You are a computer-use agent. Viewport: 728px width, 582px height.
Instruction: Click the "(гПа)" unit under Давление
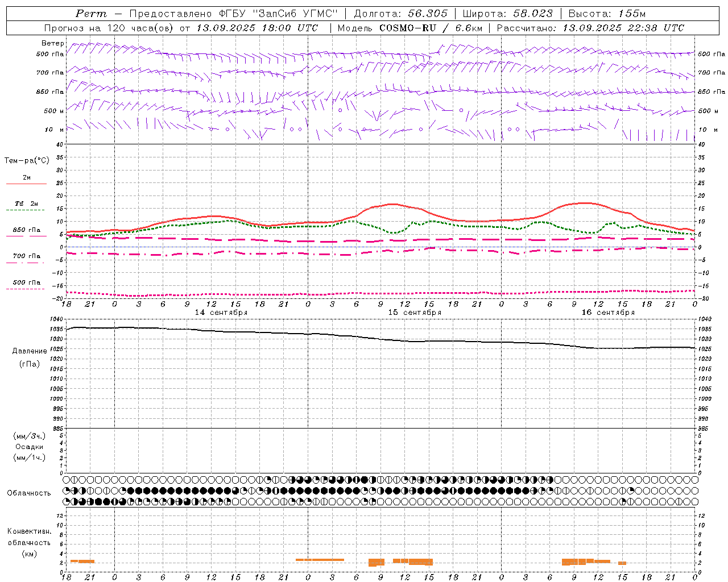[30, 364]
